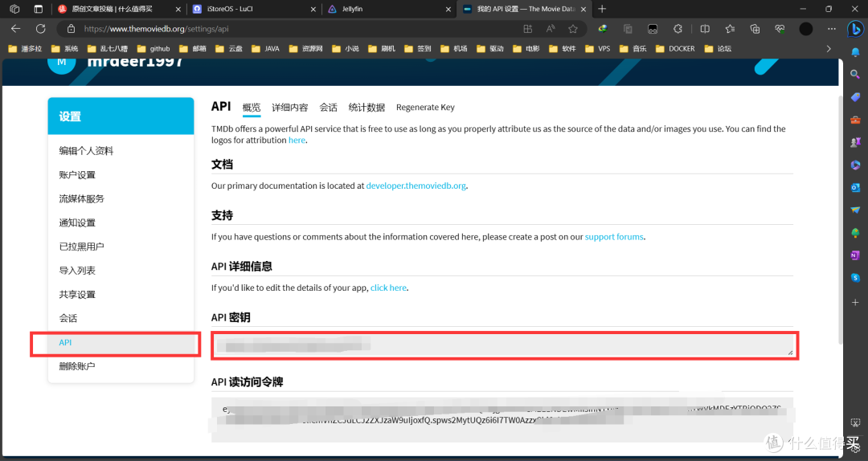Open the 云盘 bookmarks folder

click(x=228, y=49)
